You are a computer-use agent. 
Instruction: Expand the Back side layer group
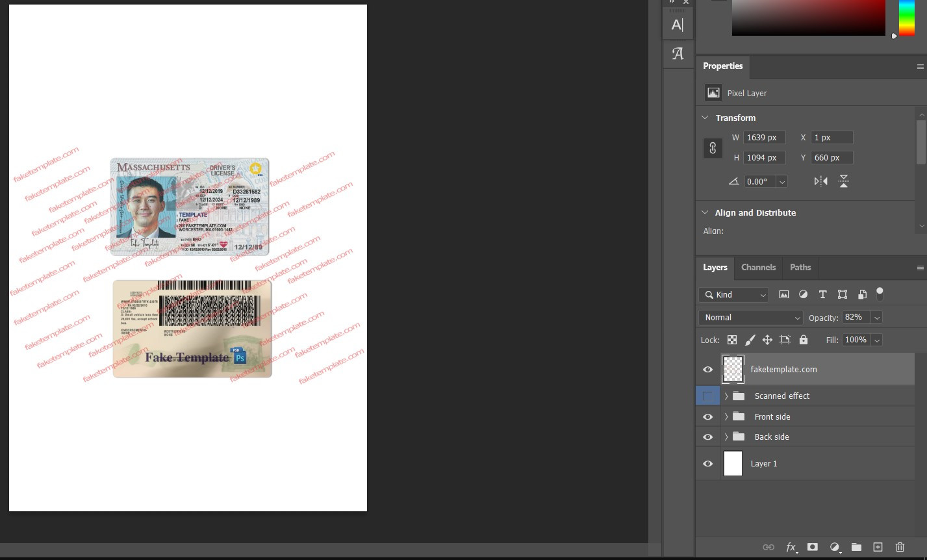(726, 437)
